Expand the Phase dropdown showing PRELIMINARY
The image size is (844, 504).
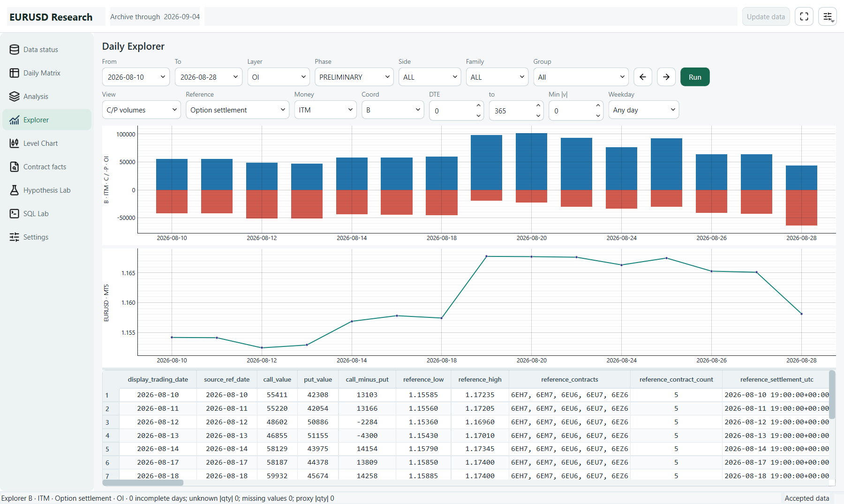click(354, 77)
